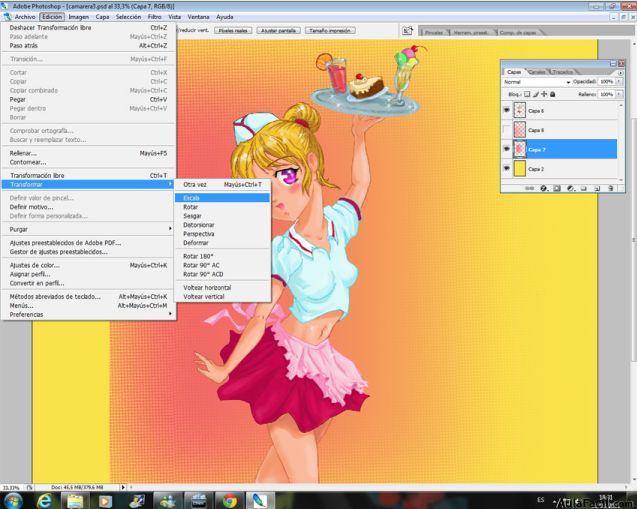Screen dimensions: 637x509
Task: Open the Messenger people icon in taskbar
Action: coord(167,501)
